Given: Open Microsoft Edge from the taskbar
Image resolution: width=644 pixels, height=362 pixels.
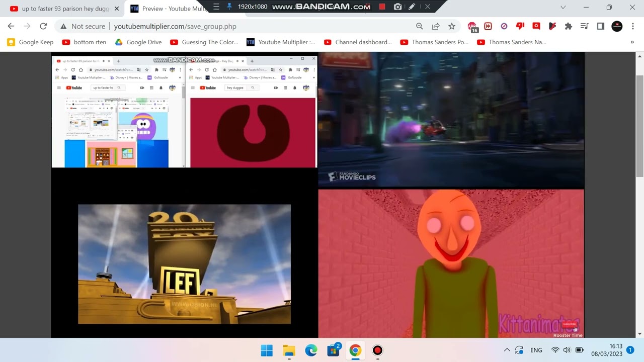Looking at the screenshot, I should (x=311, y=350).
